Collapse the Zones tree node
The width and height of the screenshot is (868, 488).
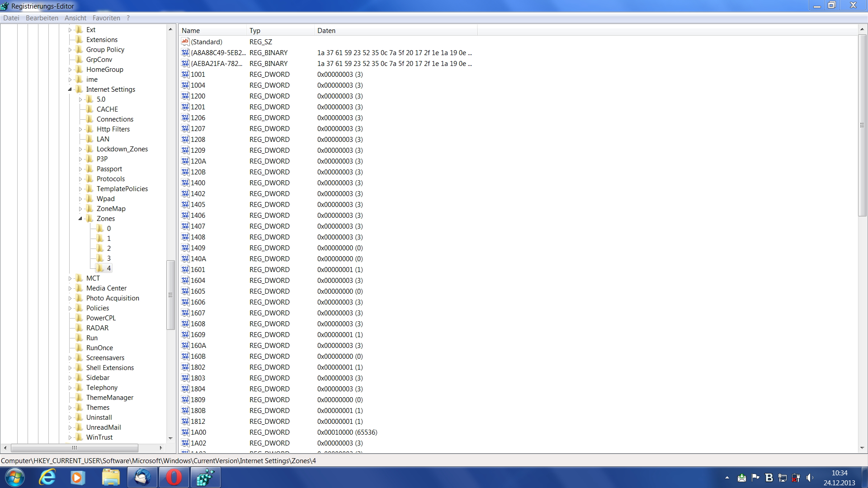click(80, 219)
